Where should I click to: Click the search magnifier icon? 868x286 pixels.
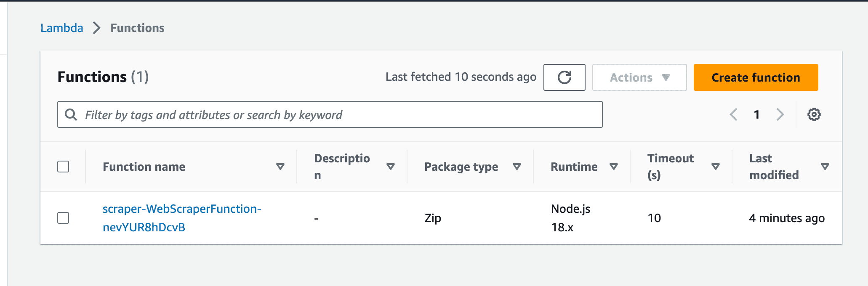tap(71, 114)
